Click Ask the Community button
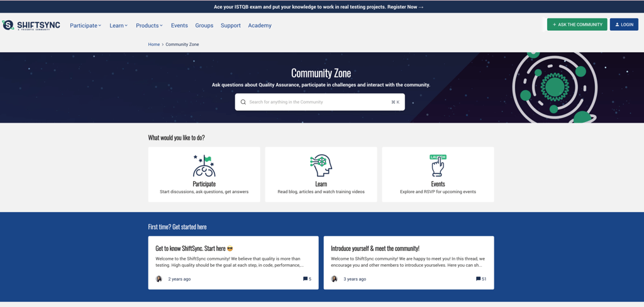644x307 pixels. tap(577, 25)
